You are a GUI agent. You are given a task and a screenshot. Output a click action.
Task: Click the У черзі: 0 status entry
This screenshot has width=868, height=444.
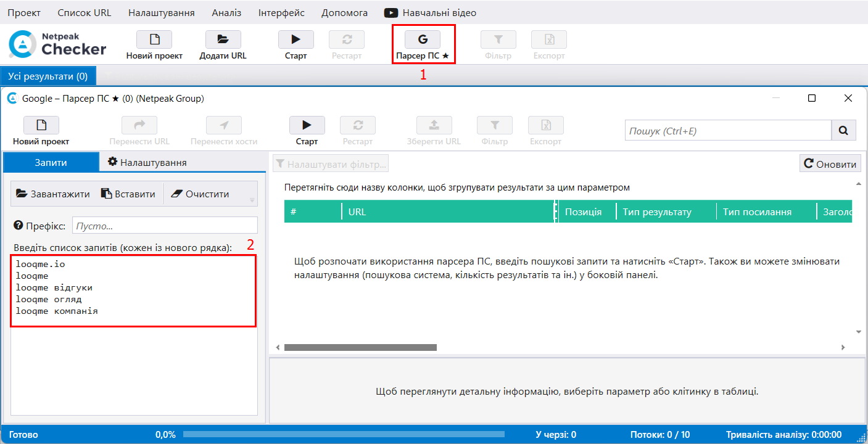pyautogui.click(x=556, y=434)
